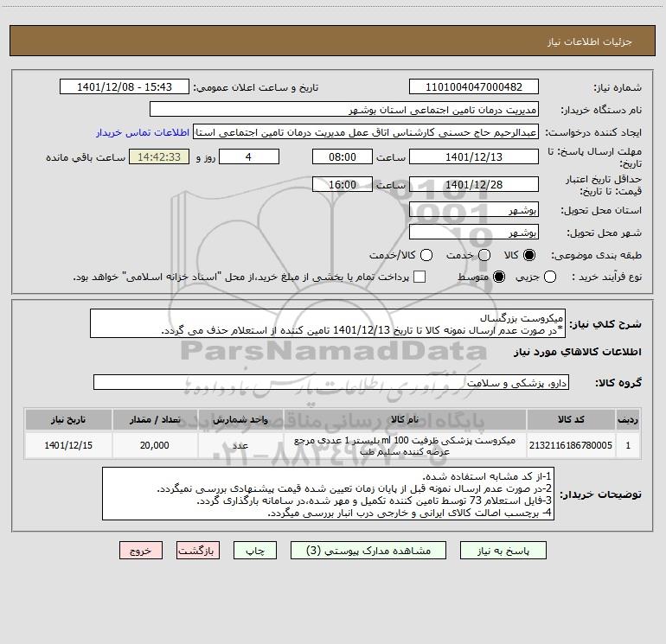The width and height of the screenshot is (666, 644).
Task: Click the remaining time countdown 14:42:33
Action: click(x=159, y=156)
